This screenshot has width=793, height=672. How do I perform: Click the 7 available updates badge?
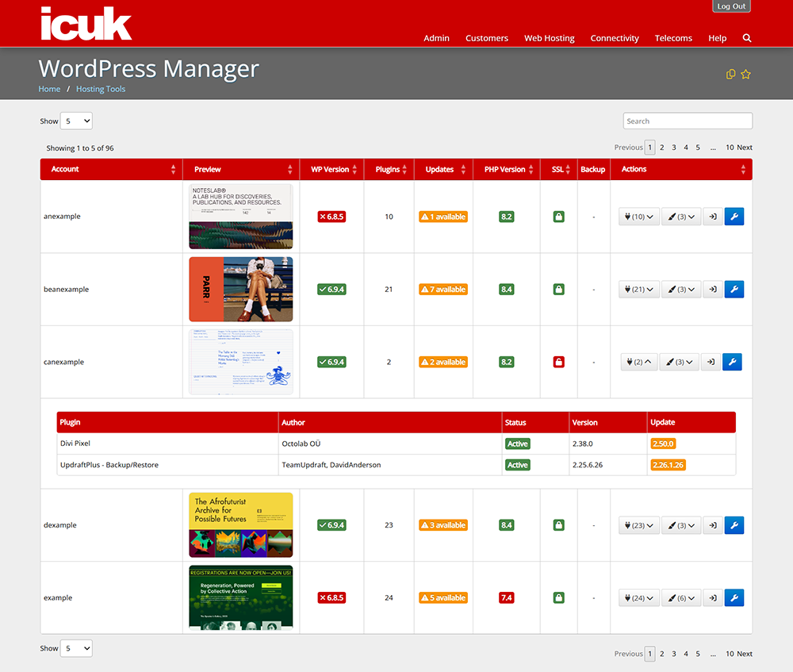443,290
